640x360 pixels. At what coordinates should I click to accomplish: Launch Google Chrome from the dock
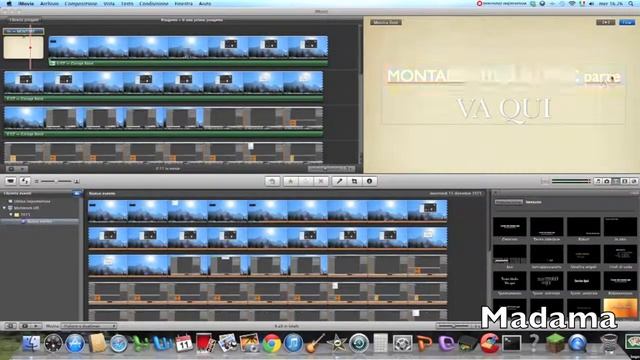coord(271,343)
